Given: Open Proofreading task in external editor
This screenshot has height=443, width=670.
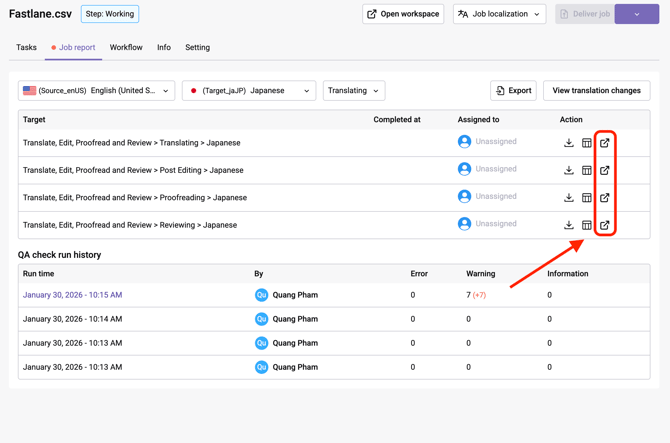Looking at the screenshot, I should (x=605, y=198).
